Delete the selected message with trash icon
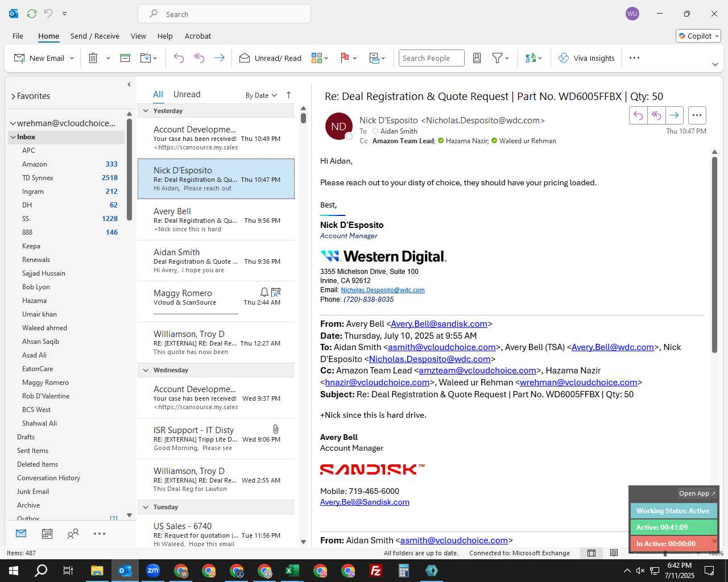Screen dimensions: 728x582 pyautogui.click(x=93, y=58)
